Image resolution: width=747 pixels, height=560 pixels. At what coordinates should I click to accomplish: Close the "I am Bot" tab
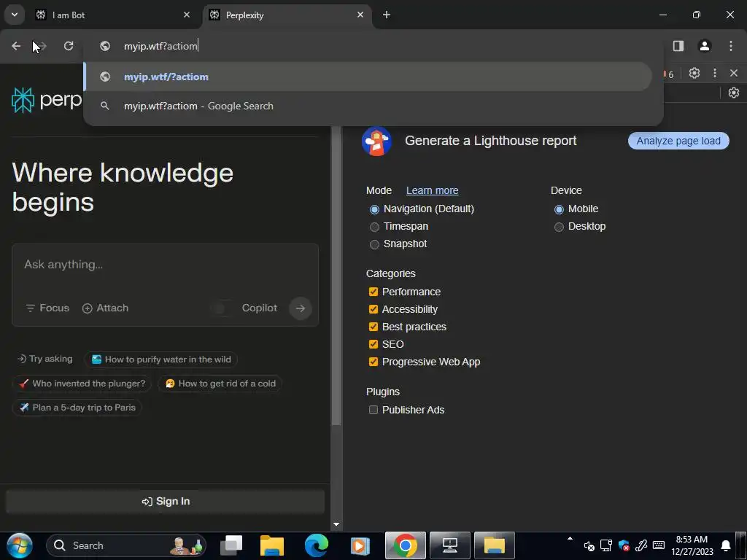[187, 15]
